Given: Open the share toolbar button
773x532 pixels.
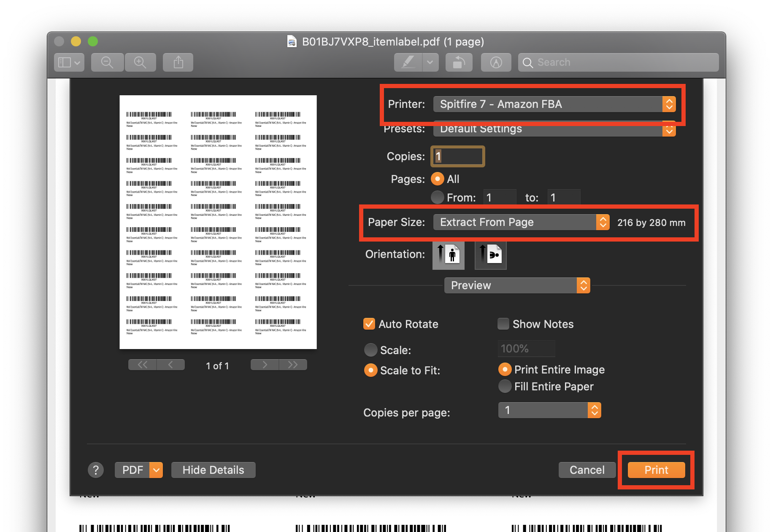Looking at the screenshot, I should click(x=178, y=62).
